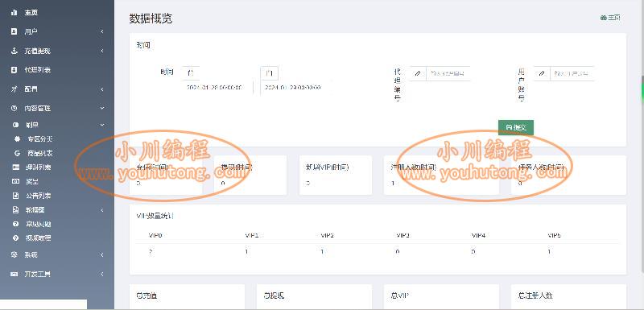
Task: Click the VIP数量统计 section title
Action: coord(155,216)
